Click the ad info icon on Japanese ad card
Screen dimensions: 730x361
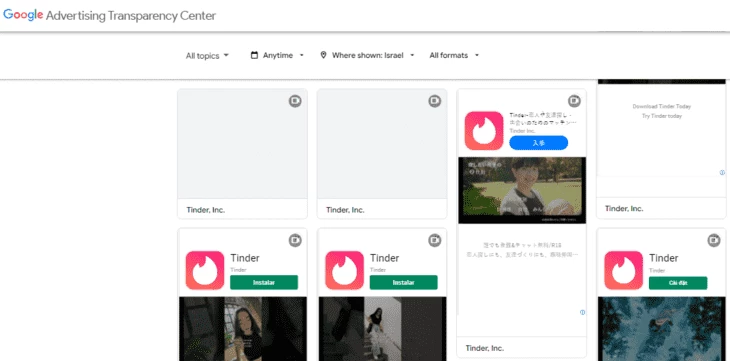point(582,313)
